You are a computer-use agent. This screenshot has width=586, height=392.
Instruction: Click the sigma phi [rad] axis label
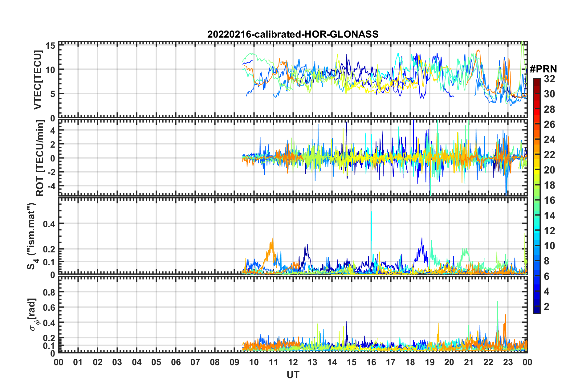click(x=33, y=314)
